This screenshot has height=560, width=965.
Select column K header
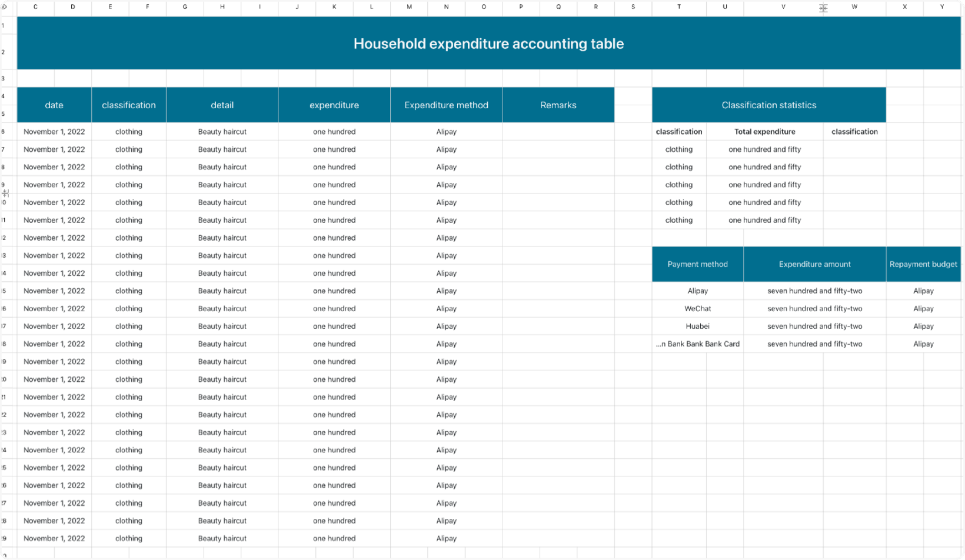tap(334, 7)
